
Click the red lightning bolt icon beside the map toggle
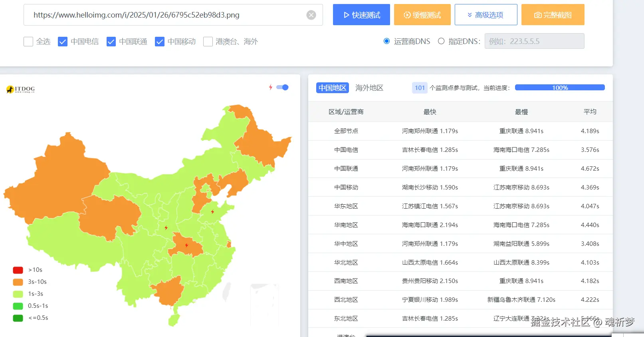[x=271, y=87]
